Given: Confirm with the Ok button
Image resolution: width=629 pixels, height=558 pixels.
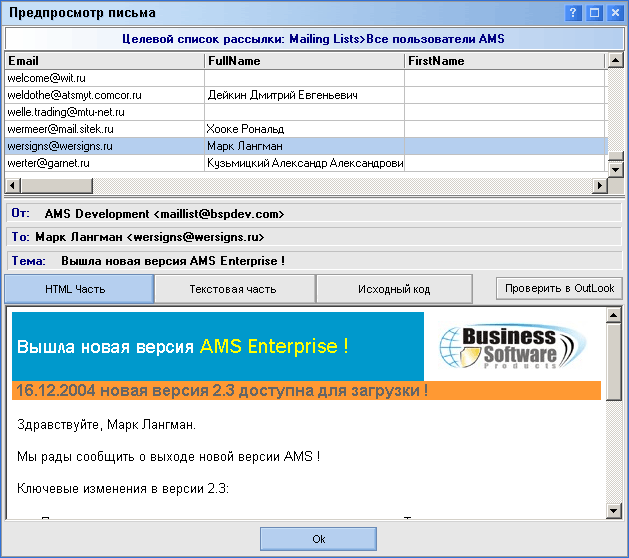Looking at the screenshot, I should tap(318, 539).
